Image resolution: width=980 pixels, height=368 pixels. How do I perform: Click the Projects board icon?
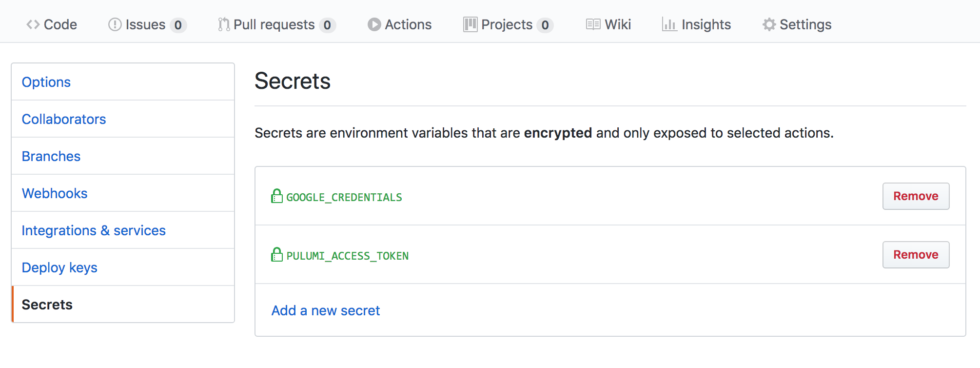[470, 24]
